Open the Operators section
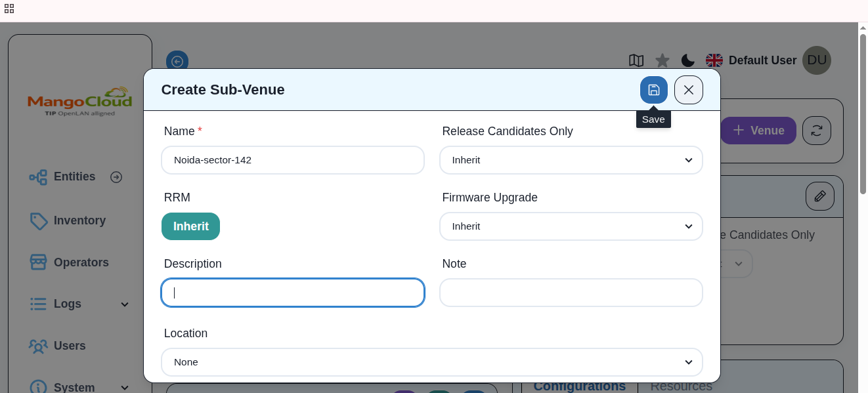This screenshot has height=393, width=868. 81,262
